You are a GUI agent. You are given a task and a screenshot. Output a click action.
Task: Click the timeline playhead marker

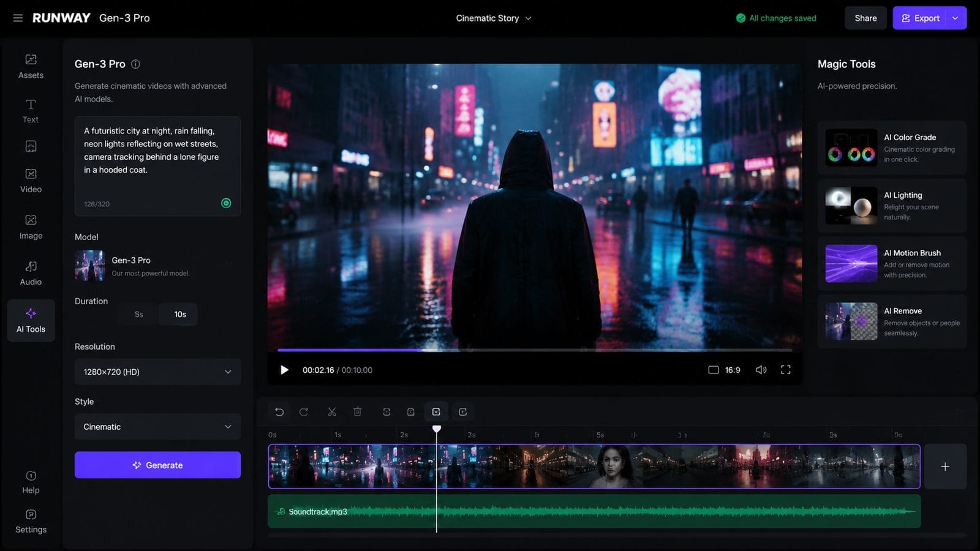click(437, 429)
